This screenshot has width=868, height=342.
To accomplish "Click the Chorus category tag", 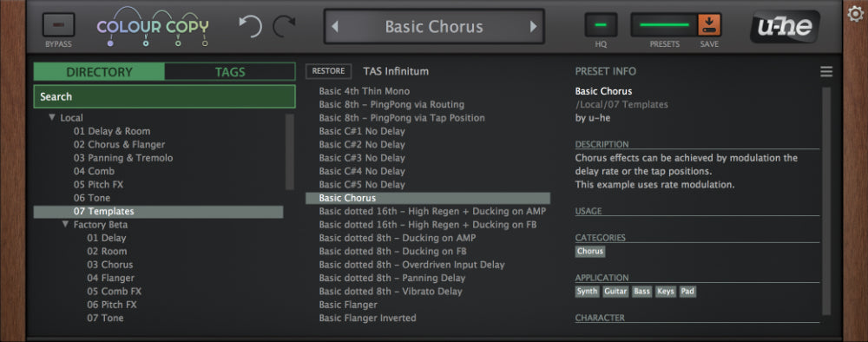I will click(590, 251).
